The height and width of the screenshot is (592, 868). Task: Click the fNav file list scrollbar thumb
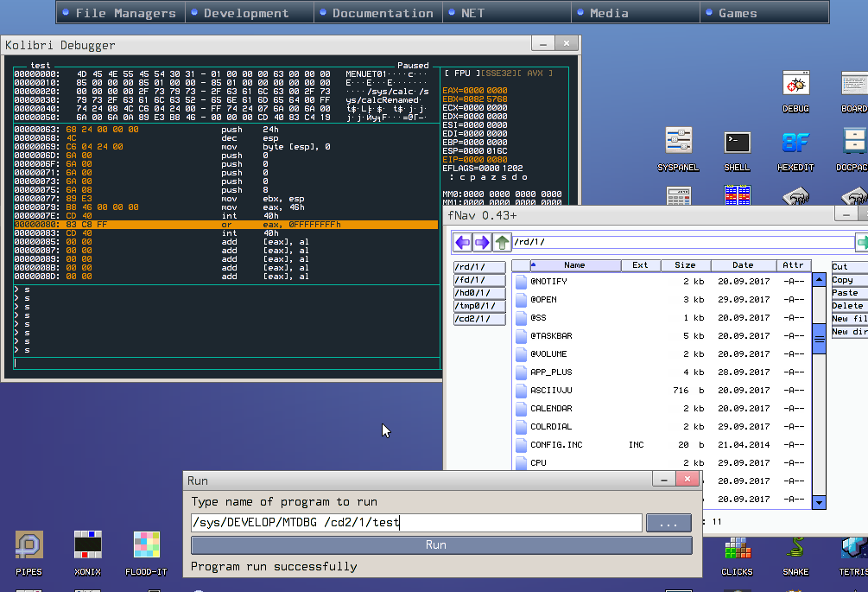(x=819, y=339)
